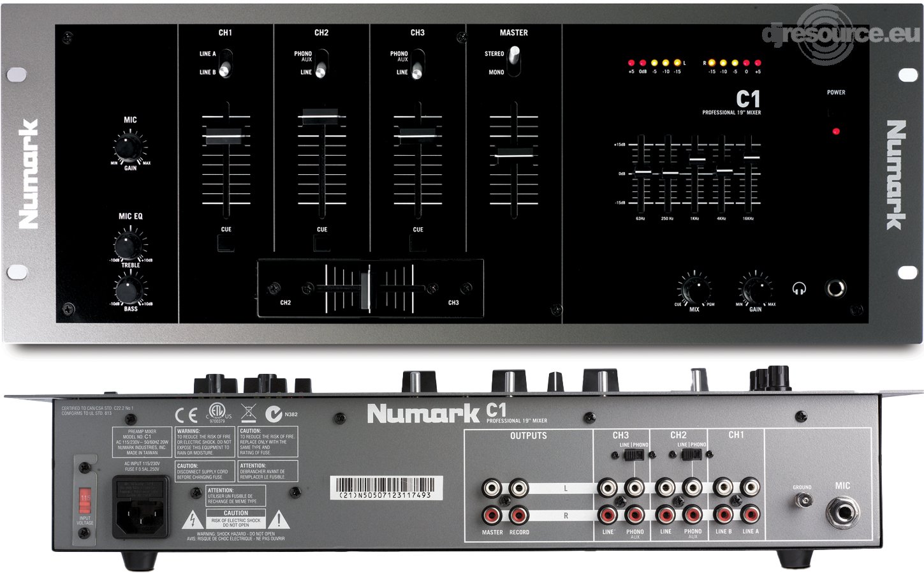Viewport: 924px width, 573px height.
Task: Click the lightning-bolt shock hazard triangle
Action: (192, 519)
